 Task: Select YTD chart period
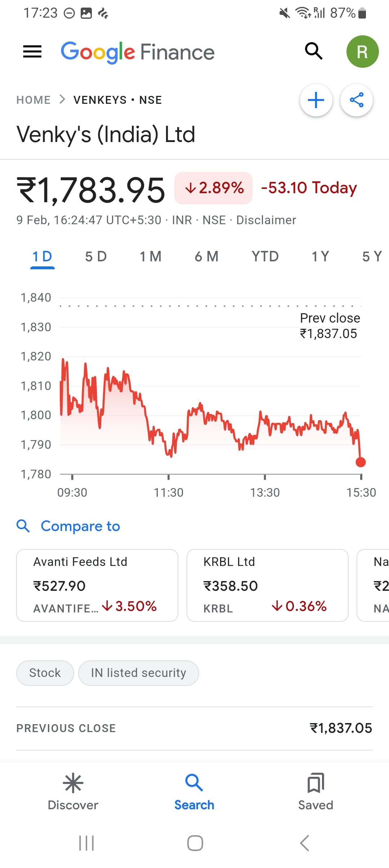[x=265, y=257]
